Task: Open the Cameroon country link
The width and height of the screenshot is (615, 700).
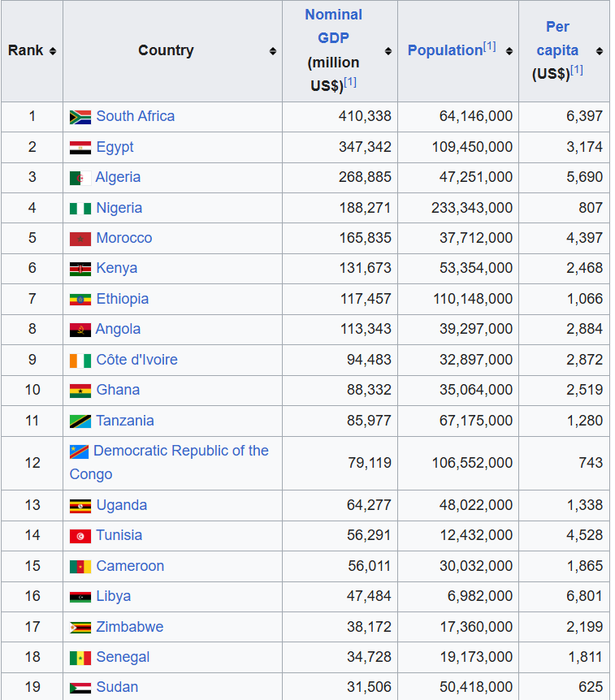Action: pos(130,566)
